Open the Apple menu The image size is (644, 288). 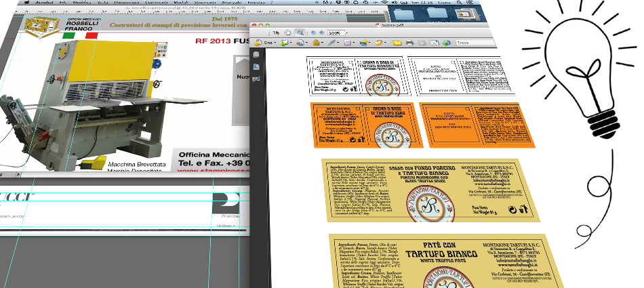(26, 3)
